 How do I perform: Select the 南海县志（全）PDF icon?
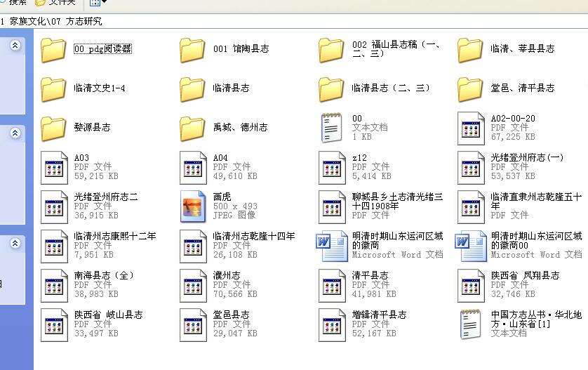click(x=54, y=286)
